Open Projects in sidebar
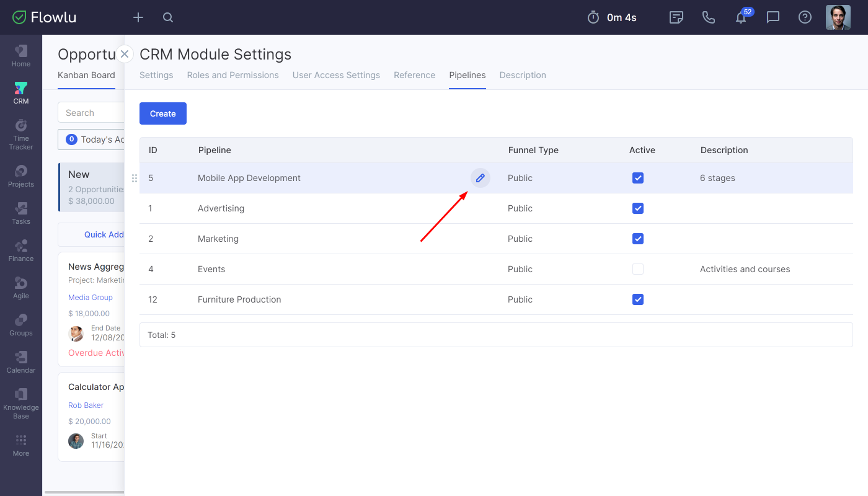 (x=21, y=176)
